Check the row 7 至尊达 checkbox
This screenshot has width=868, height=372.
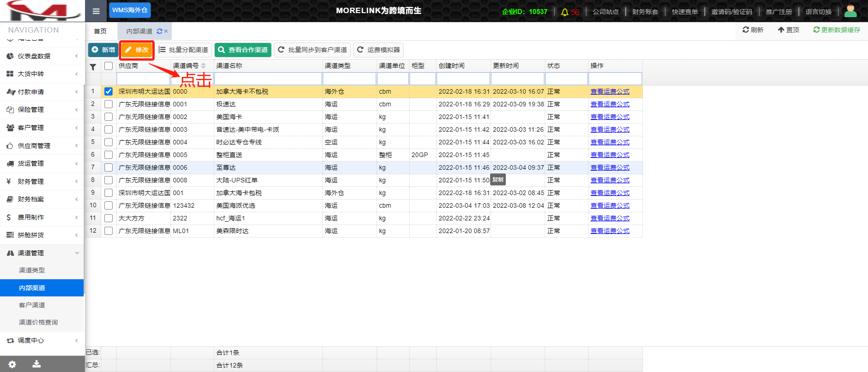point(108,167)
